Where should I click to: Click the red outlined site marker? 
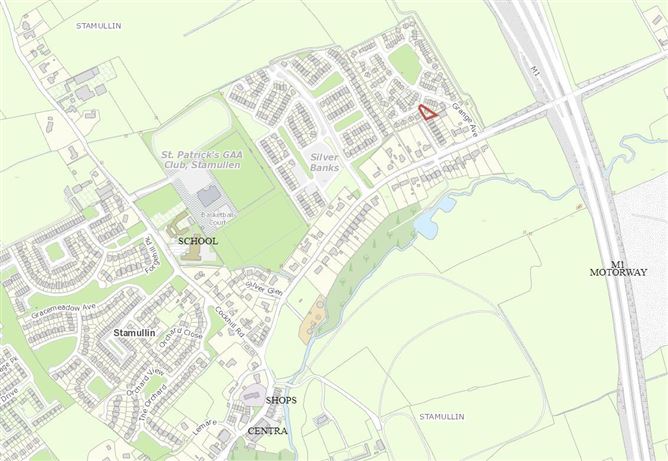click(x=428, y=112)
